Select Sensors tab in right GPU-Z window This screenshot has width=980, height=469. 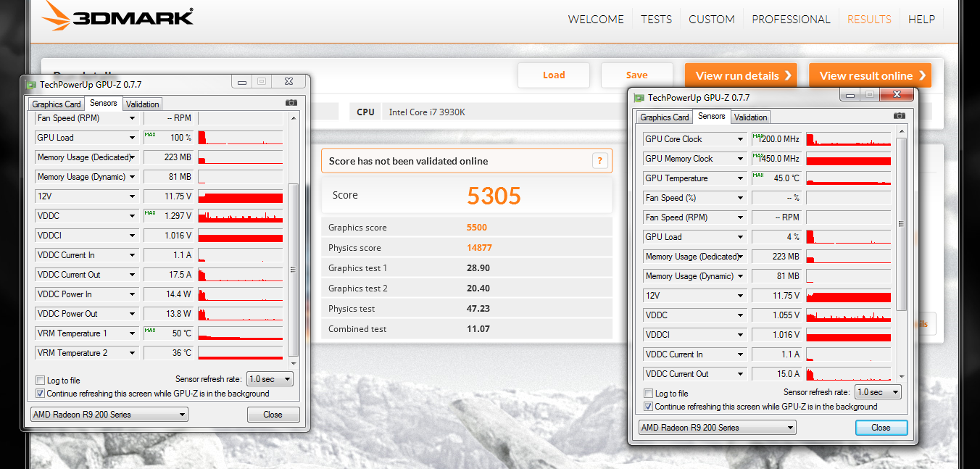[x=711, y=116]
